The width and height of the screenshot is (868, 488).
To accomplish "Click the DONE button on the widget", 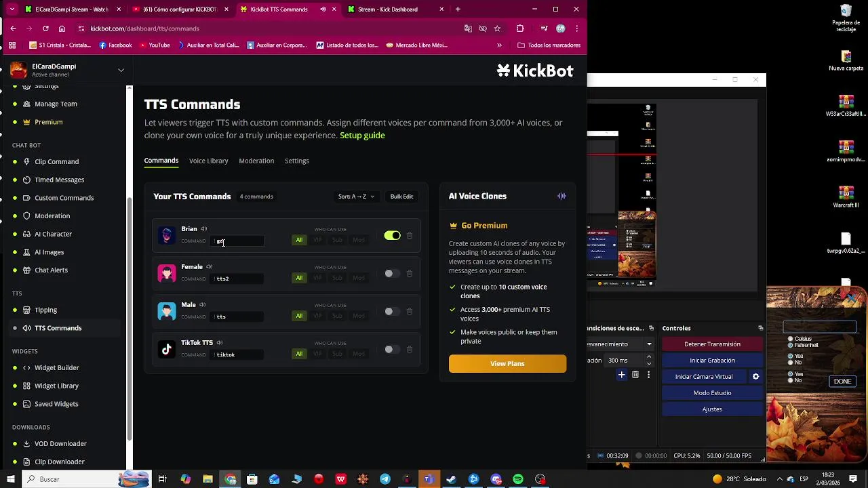I will point(842,382).
